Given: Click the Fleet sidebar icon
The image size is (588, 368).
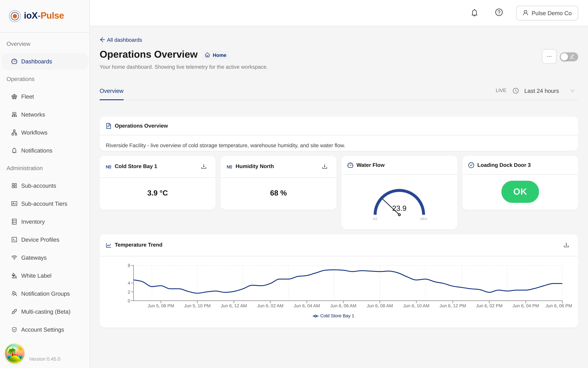Looking at the screenshot, I should point(14,97).
